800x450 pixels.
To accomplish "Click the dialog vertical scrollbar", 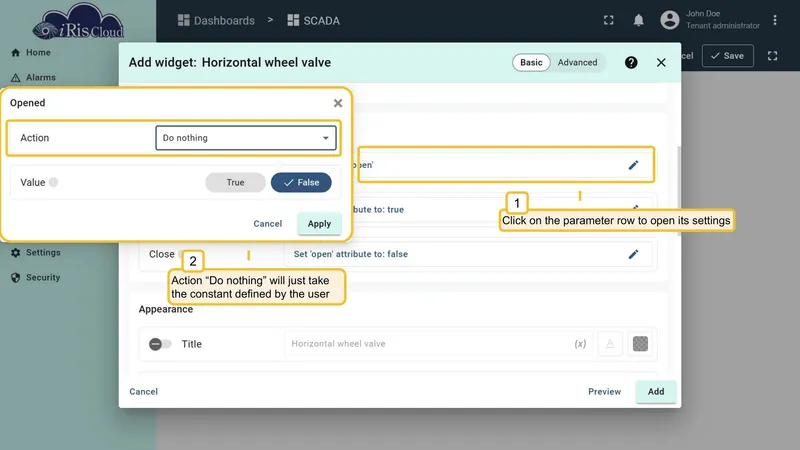I will point(679,191).
